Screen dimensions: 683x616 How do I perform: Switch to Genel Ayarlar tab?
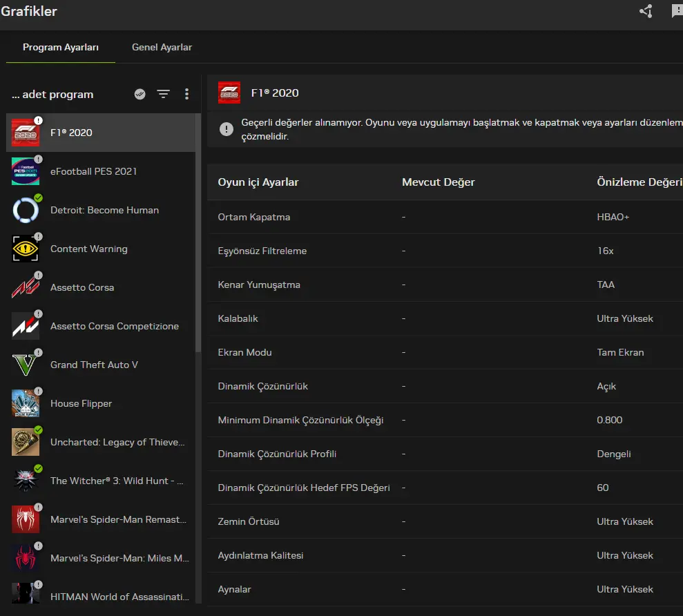162,47
